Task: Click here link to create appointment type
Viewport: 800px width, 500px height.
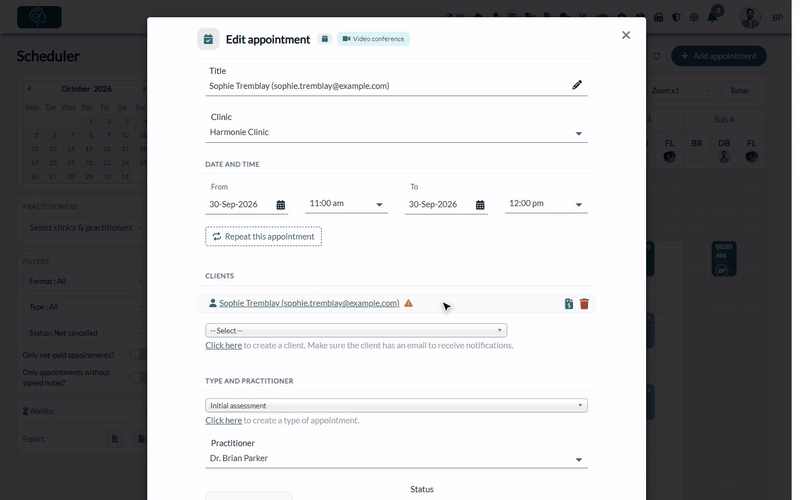Action: pos(223,420)
